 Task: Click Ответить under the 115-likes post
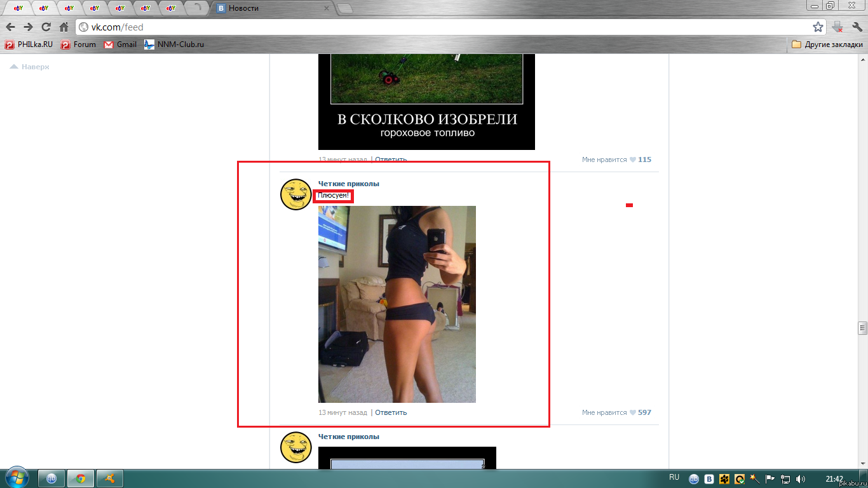pyautogui.click(x=391, y=159)
